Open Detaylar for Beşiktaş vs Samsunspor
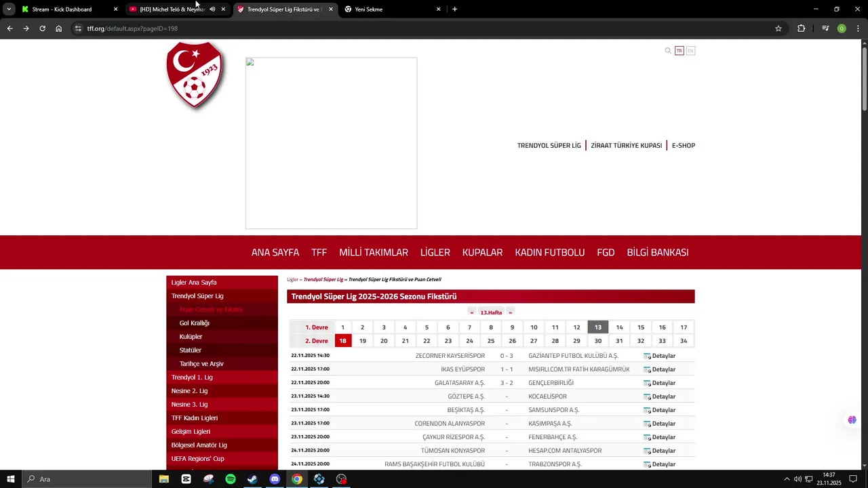 [x=659, y=410]
